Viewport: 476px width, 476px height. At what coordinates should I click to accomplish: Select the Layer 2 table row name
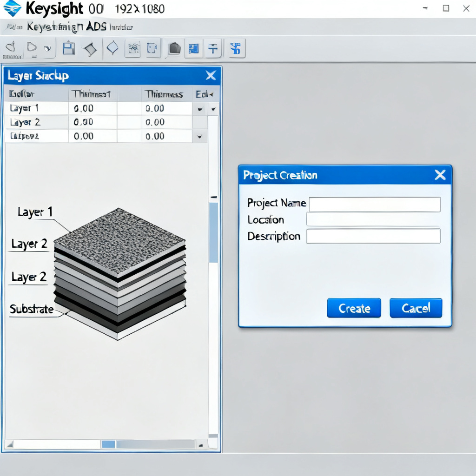pyautogui.click(x=25, y=122)
